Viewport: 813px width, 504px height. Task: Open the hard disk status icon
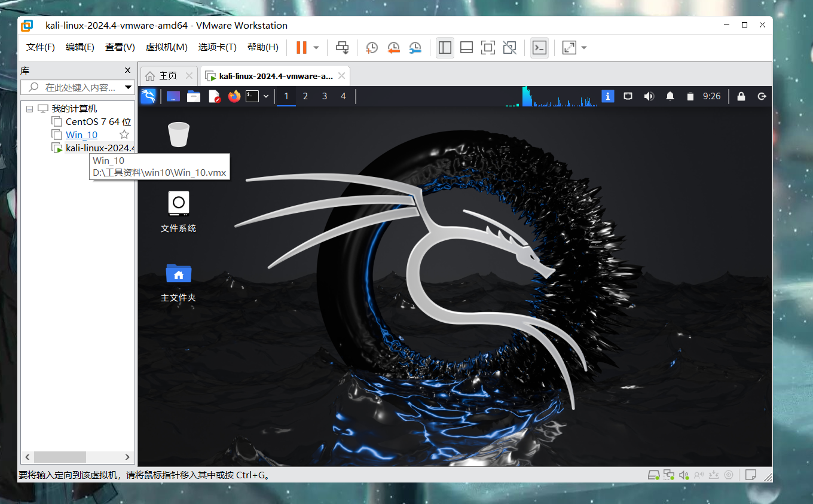tap(654, 475)
